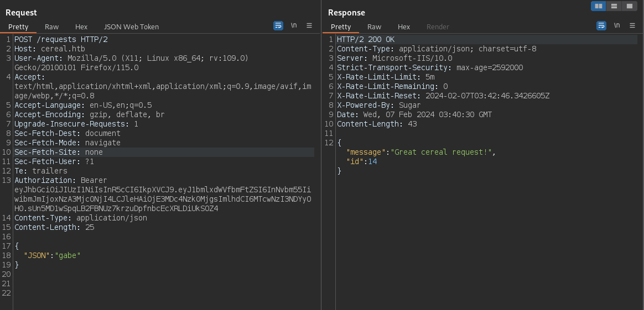Switch to Raw tab in Request
This screenshot has width=644, height=310.
click(x=52, y=27)
